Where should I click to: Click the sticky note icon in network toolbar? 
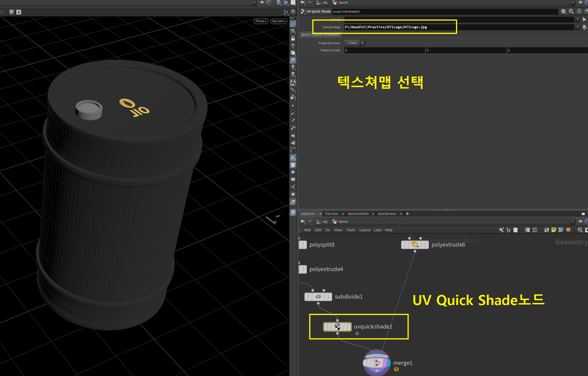coord(554,230)
